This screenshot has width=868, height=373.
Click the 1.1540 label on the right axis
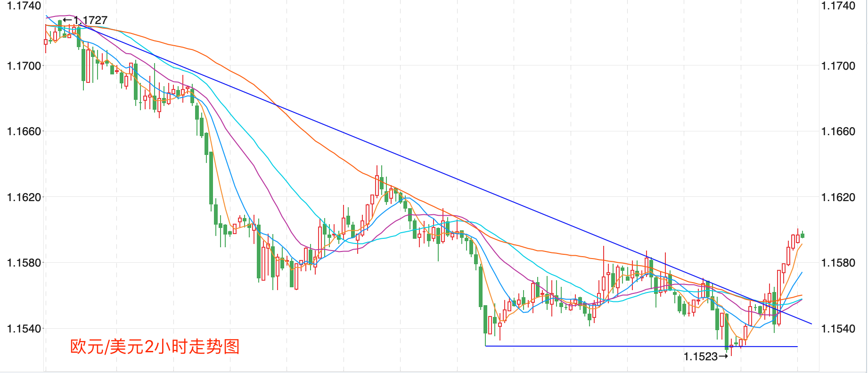(838, 329)
